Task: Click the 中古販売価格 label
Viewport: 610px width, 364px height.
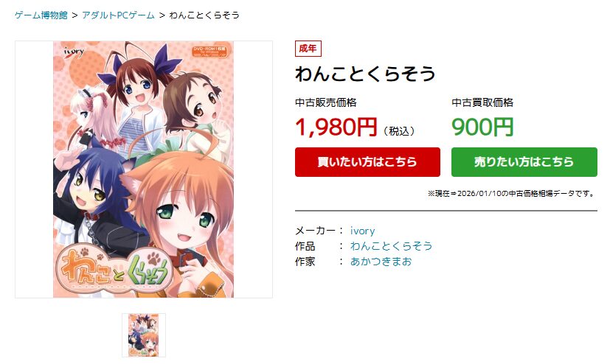Action: [325, 102]
